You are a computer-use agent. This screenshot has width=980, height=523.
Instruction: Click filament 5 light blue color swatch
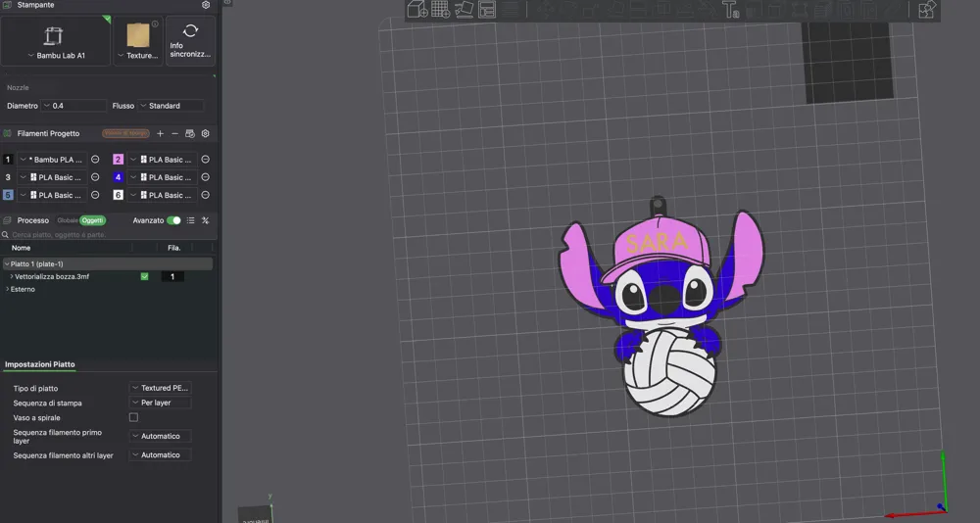pyautogui.click(x=8, y=195)
